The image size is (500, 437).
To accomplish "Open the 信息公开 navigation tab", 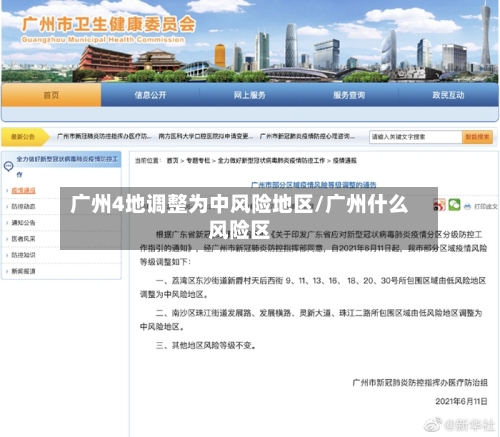I will click(x=150, y=95).
